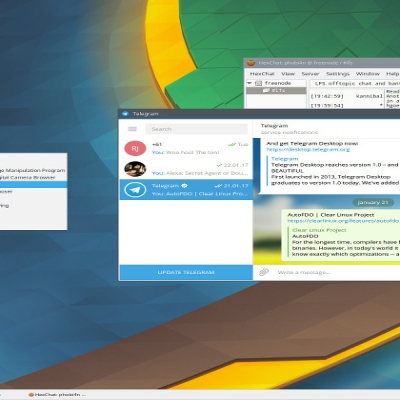Click the 'Telegram' link preview title
The height and width of the screenshot is (400, 400).
285,159
